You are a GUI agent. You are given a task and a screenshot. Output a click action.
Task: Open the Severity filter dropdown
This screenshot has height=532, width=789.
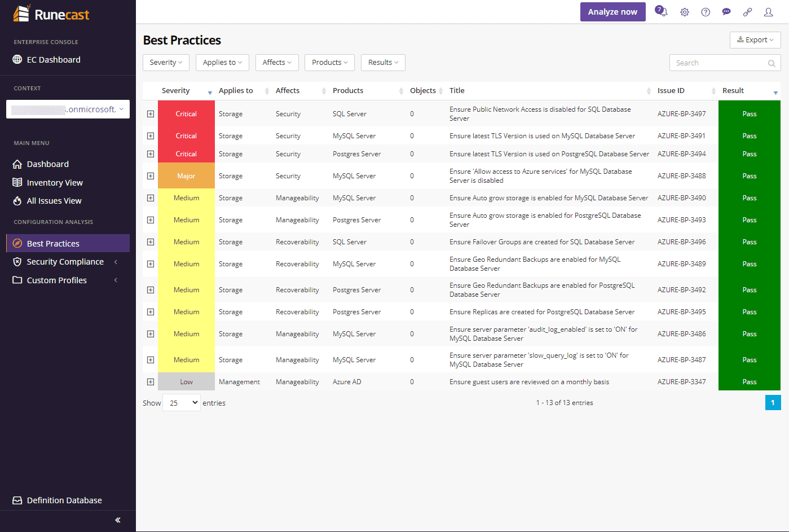coord(166,63)
